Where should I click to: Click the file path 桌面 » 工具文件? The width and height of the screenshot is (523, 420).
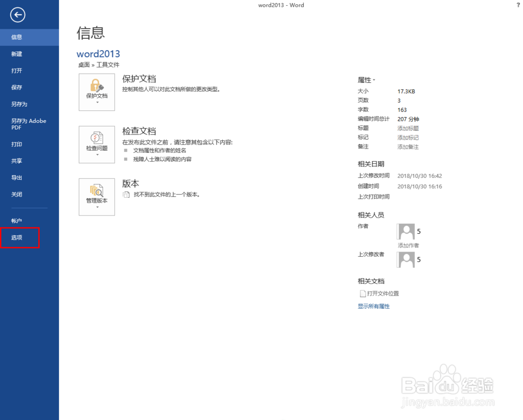click(x=99, y=65)
